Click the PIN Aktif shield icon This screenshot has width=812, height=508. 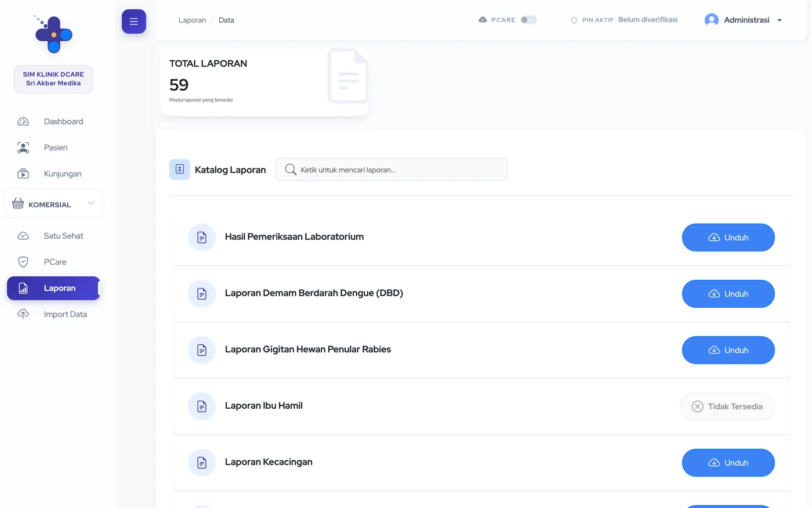pyautogui.click(x=574, y=20)
